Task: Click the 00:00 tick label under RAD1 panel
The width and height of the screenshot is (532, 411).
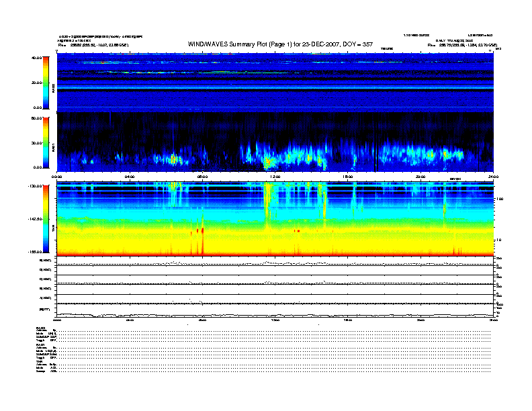Action: 56,177
